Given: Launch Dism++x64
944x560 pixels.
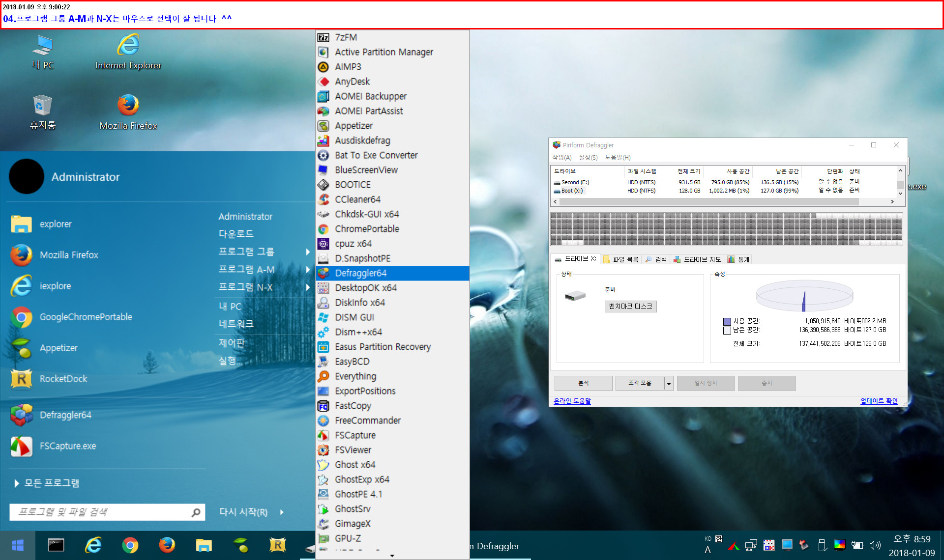Looking at the screenshot, I should tap(392, 332).
